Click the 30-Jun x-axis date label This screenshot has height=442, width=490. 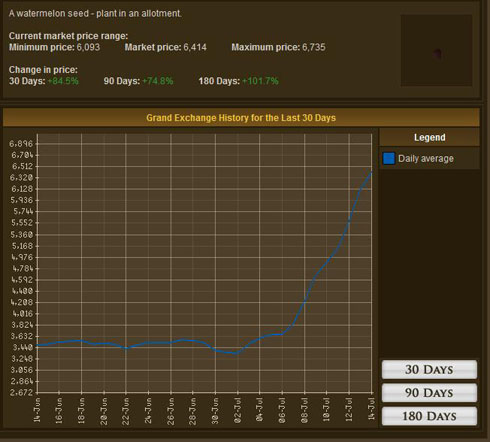coord(215,410)
